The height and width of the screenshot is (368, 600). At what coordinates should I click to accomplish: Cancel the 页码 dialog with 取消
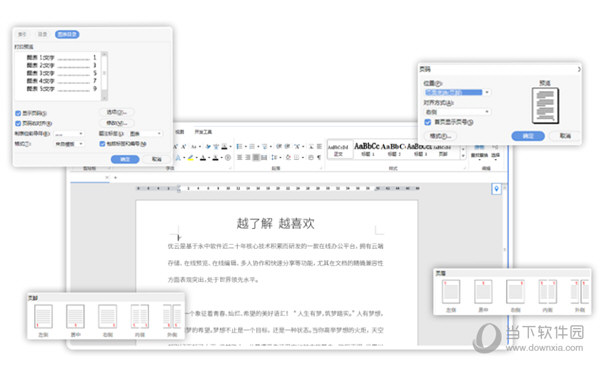coord(565,136)
